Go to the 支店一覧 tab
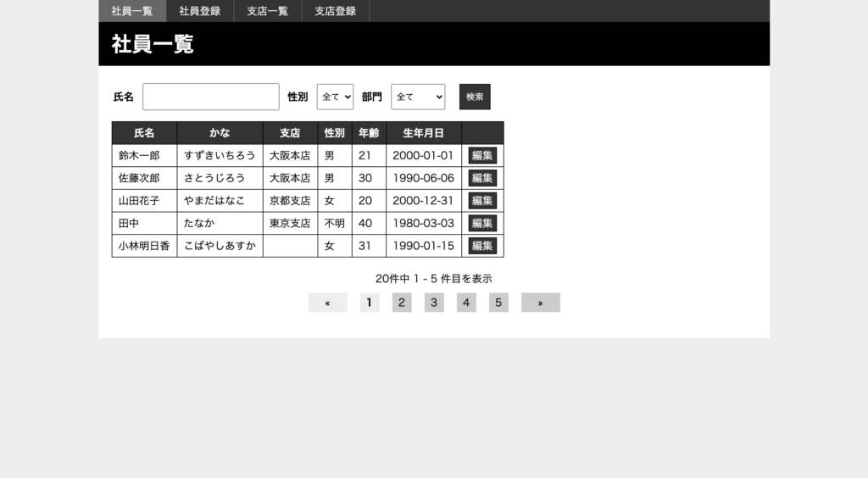The height and width of the screenshot is (478, 868). pos(268,11)
